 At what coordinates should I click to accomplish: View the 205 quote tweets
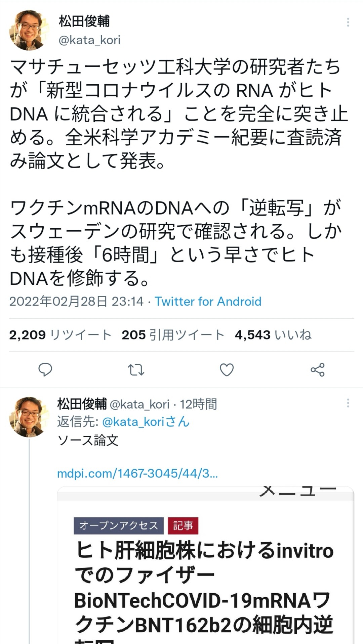pos(173,335)
